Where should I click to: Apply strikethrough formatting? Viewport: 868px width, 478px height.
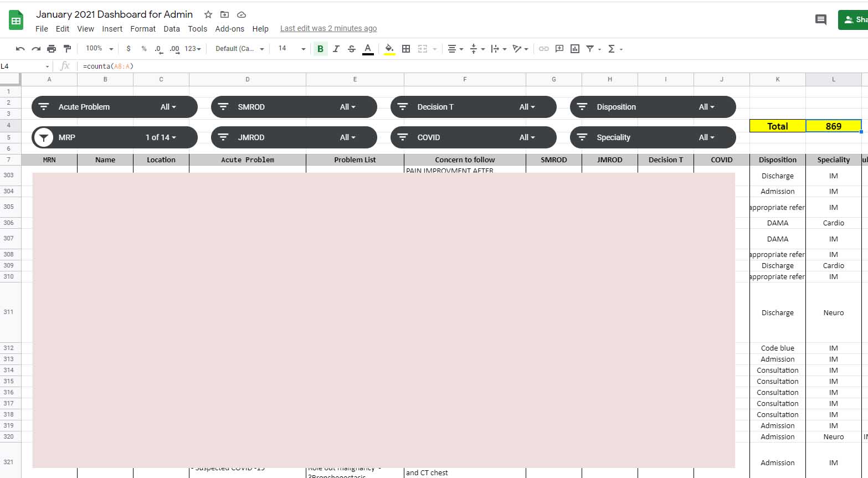(x=352, y=49)
